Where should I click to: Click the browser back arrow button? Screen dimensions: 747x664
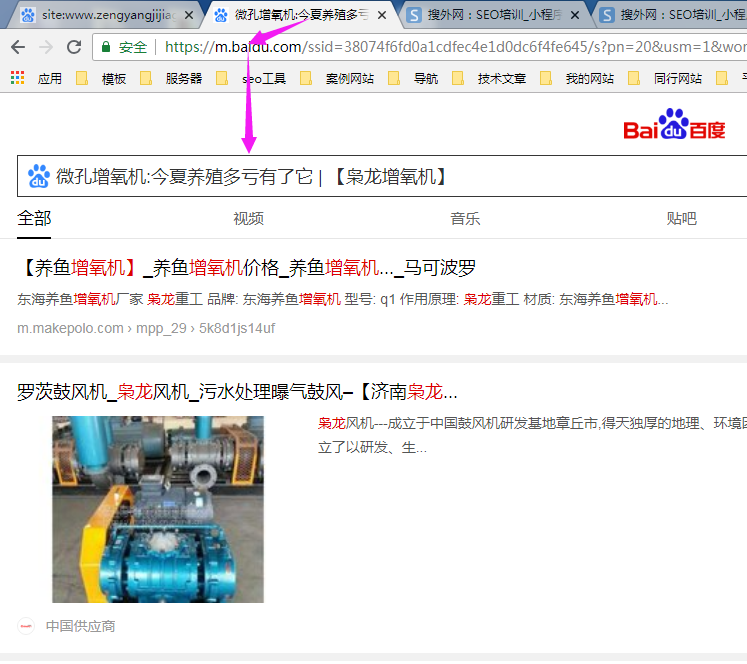pyautogui.click(x=18, y=47)
